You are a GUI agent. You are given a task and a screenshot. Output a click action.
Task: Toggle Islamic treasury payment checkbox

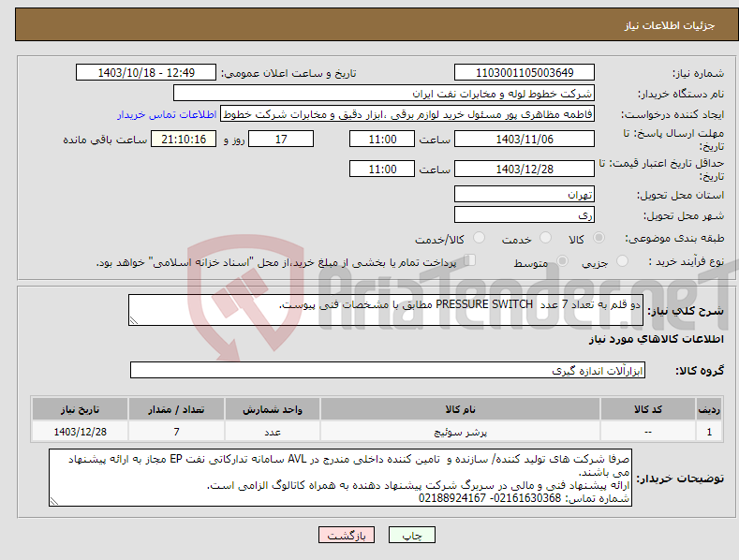[x=469, y=260]
